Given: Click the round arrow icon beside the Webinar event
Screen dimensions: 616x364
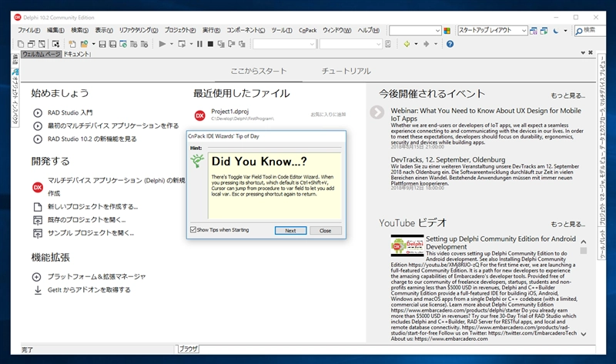Looking at the screenshot, I should coord(377,112).
